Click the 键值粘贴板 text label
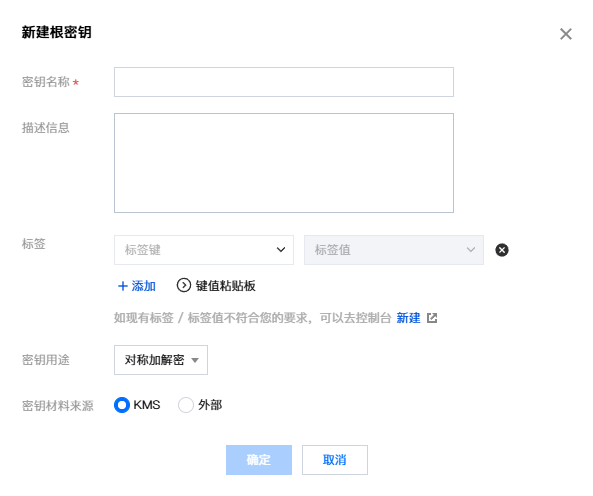Viewport: 593px width, 496px height. (x=225, y=285)
